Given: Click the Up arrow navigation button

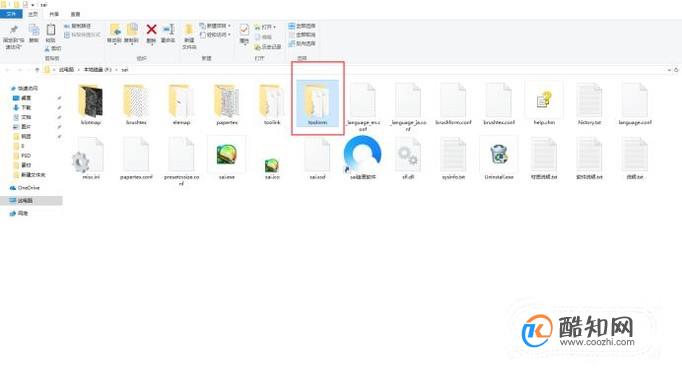Looking at the screenshot, I should tap(37, 70).
